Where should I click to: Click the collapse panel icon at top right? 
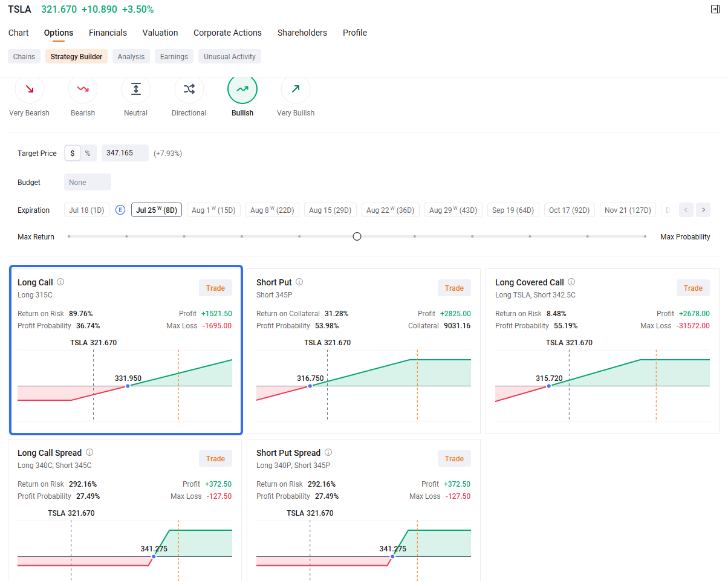click(715, 10)
